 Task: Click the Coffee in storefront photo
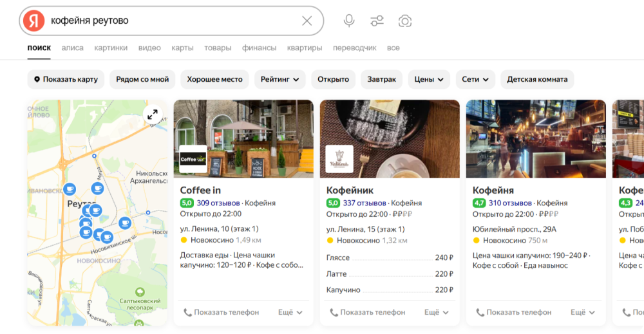point(243,139)
